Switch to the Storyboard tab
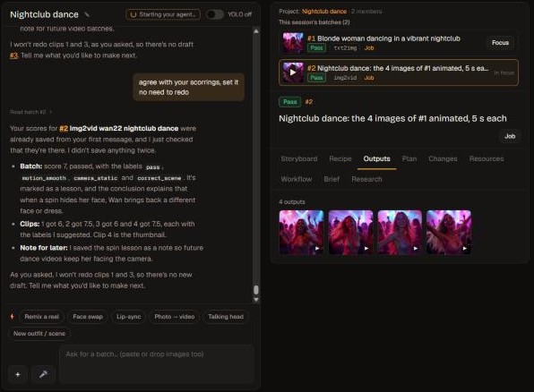Screen dimensions: 534x392 click(x=299, y=159)
